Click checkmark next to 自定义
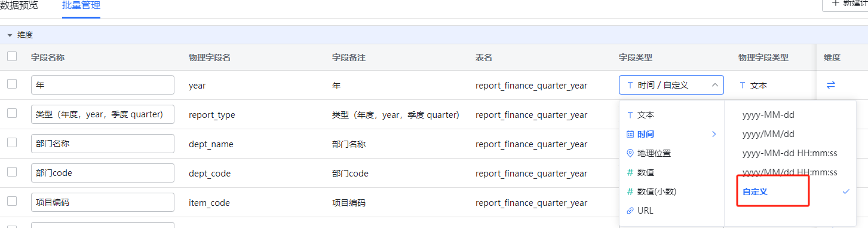868x228 pixels. pos(845,191)
